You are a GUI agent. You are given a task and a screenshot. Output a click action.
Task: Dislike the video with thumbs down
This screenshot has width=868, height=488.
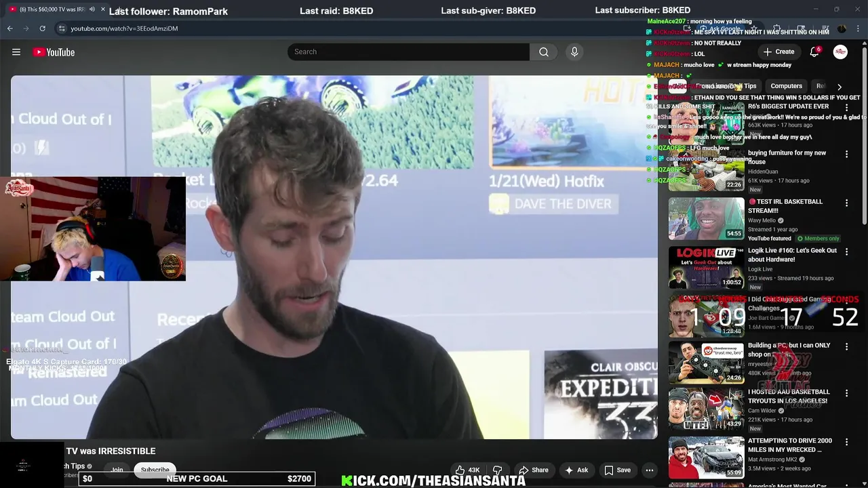pyautogui.click(x=497, y=470)
